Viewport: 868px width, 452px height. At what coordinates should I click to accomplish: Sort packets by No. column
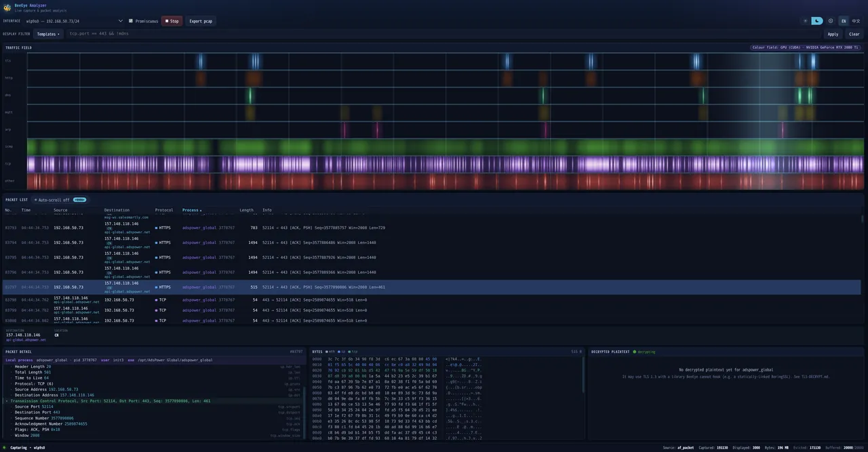coord(8,210)
